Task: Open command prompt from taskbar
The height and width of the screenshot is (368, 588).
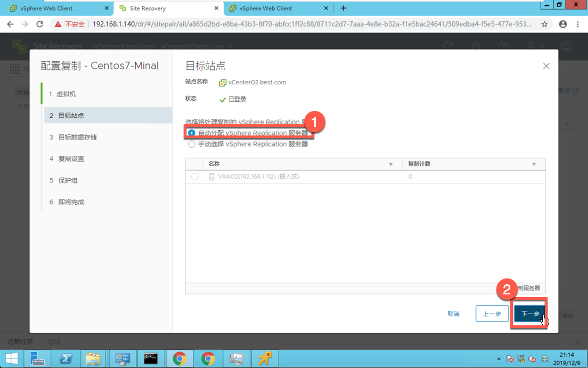Action: (x=151, y=359)
